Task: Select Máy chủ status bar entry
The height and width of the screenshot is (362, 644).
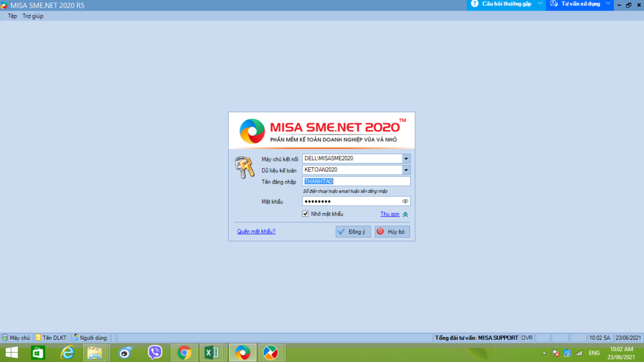Action: (17, 337)
